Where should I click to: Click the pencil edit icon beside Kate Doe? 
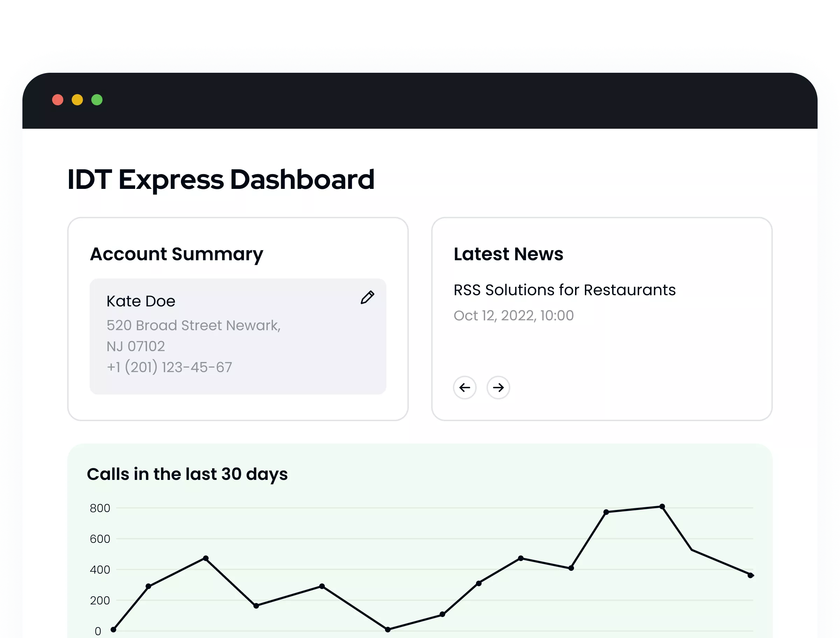367,297
